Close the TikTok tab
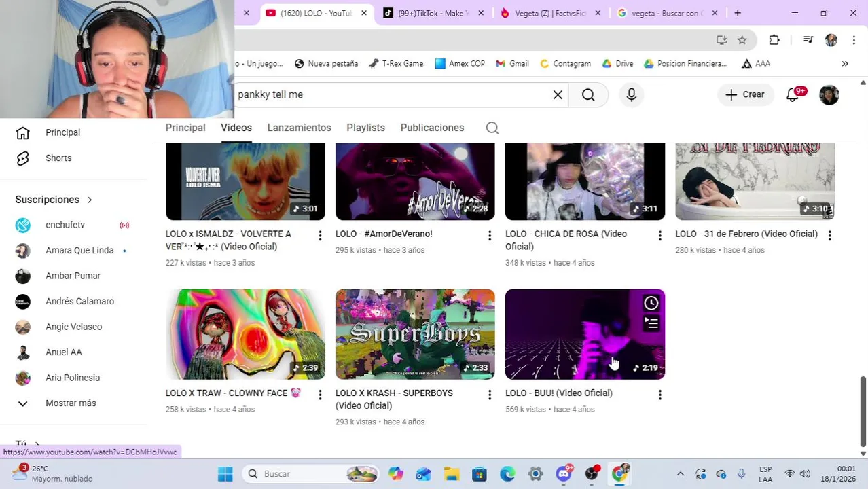 point(481,13)
